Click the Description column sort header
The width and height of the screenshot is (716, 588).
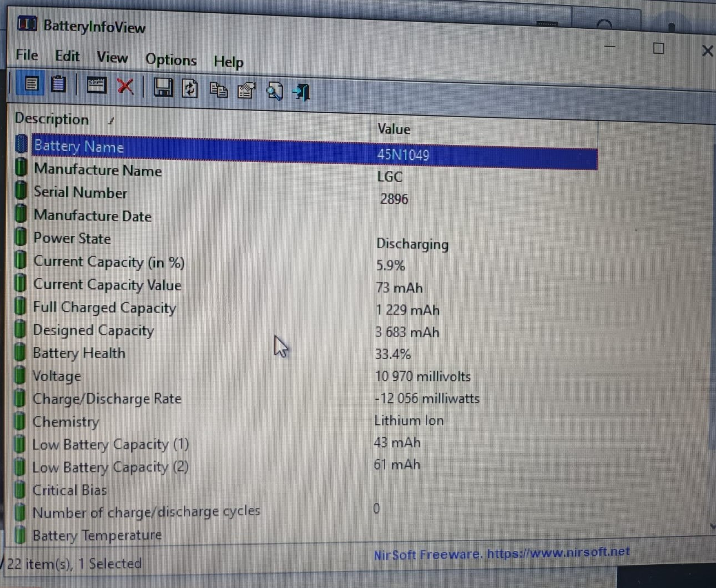[x=52, y=119]
